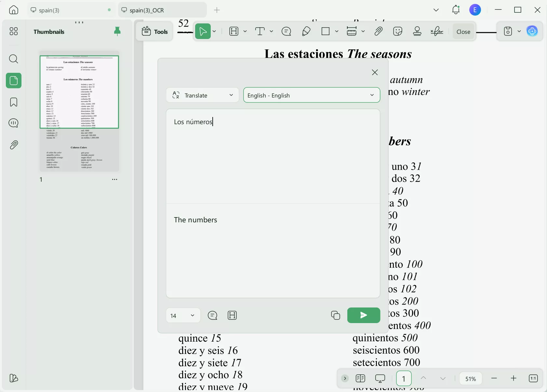Go to the Home screen icon

point(14,10)
